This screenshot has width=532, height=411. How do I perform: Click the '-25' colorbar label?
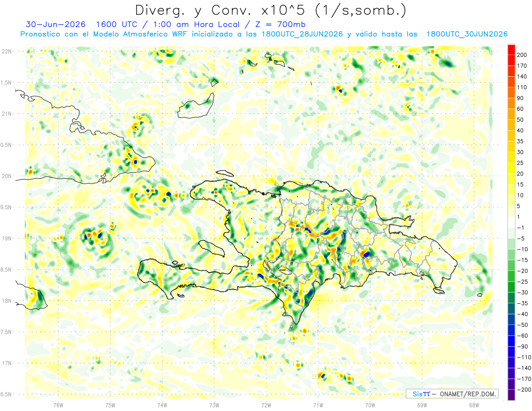[523, 282]
